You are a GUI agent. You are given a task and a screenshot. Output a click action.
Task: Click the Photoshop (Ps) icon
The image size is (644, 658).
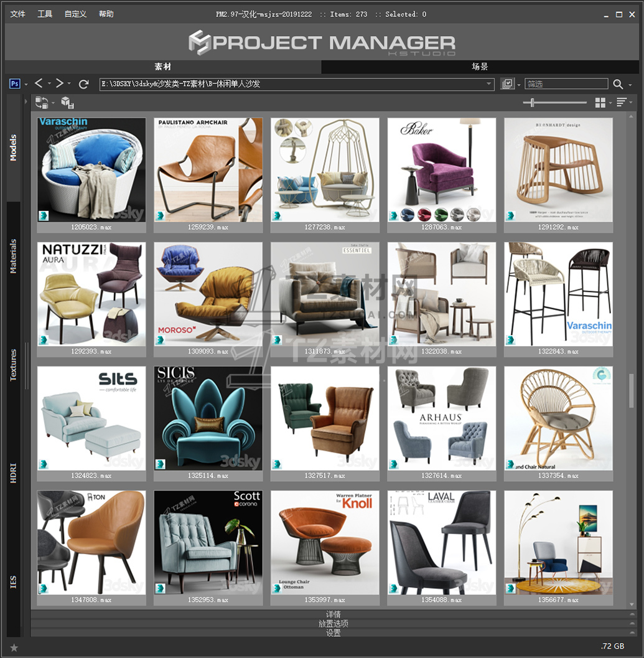(x=15, y=83)
